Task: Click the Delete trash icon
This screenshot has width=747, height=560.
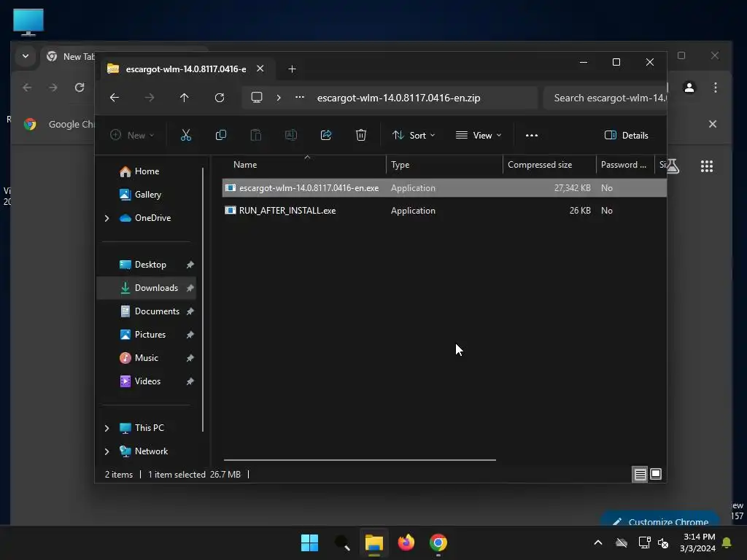Action: [x=361, y=135]
